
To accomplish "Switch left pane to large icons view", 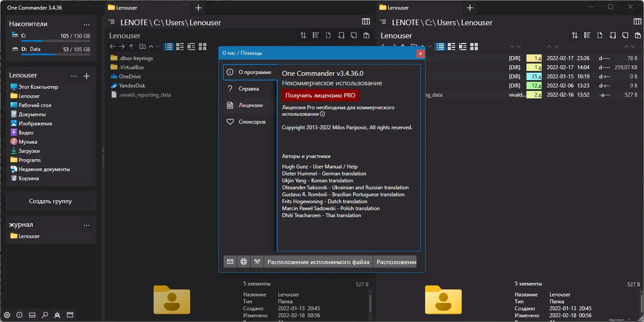I will click(202, 46).
